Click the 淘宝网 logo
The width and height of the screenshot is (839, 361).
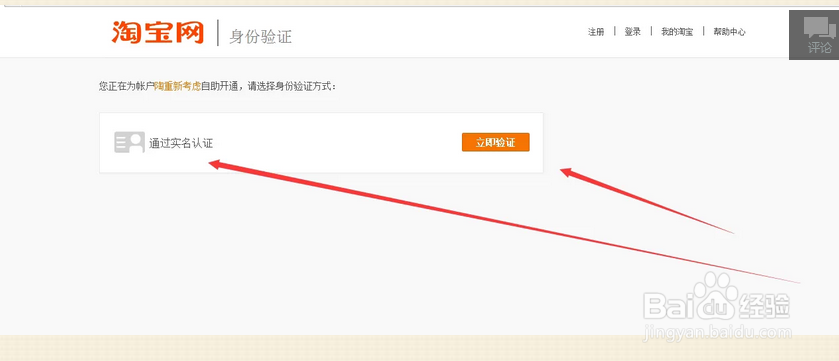pos(158,33)
